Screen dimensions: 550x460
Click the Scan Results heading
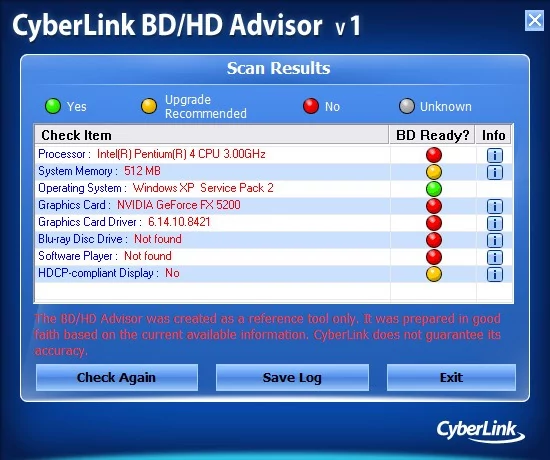pyautogui.click(x=279, y=68)
